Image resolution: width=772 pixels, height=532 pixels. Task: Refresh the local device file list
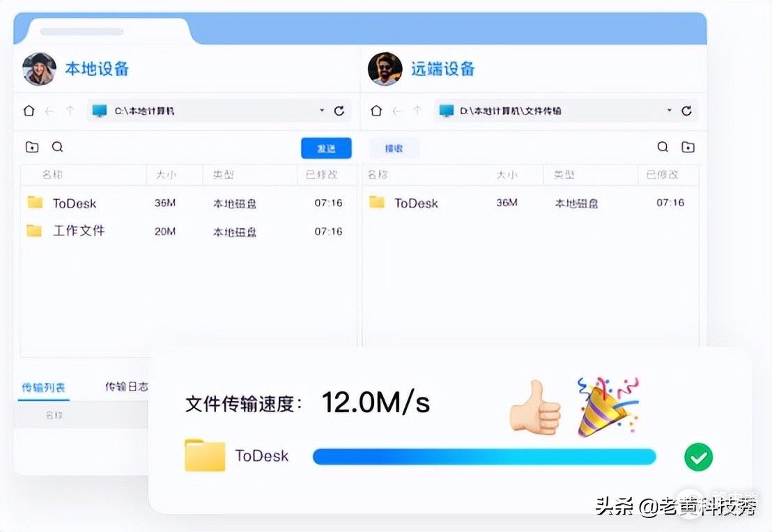click(339, 111)
